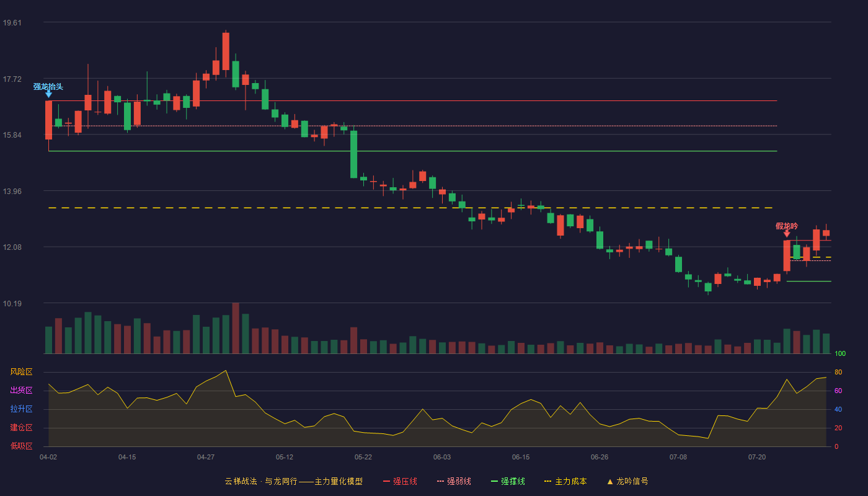Screen dimensions: 868x496
Task: Click the 15.84 price axis label
Action: click(12, 135)
